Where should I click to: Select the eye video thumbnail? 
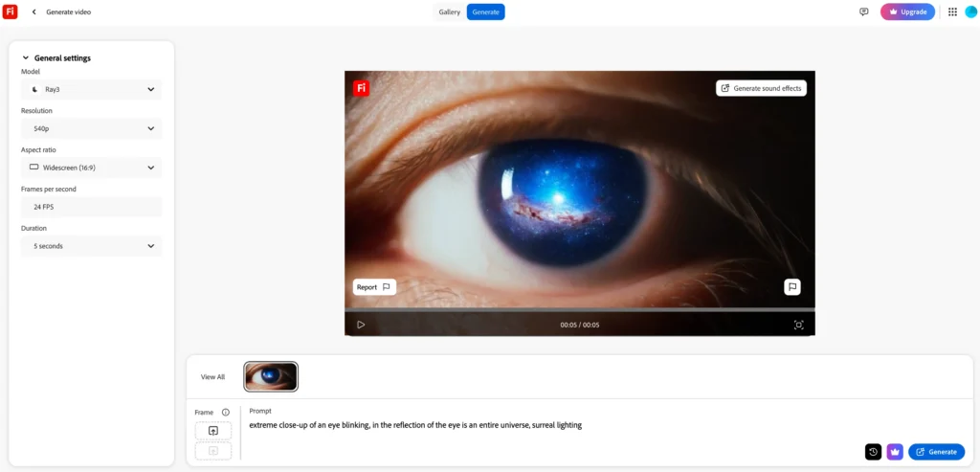pyautogui.click(x=271, y=376)
